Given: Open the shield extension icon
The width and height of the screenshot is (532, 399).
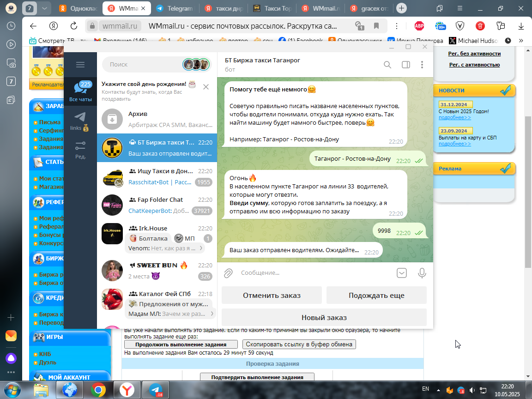Looking at the screenshot, I should click(460, 26).
